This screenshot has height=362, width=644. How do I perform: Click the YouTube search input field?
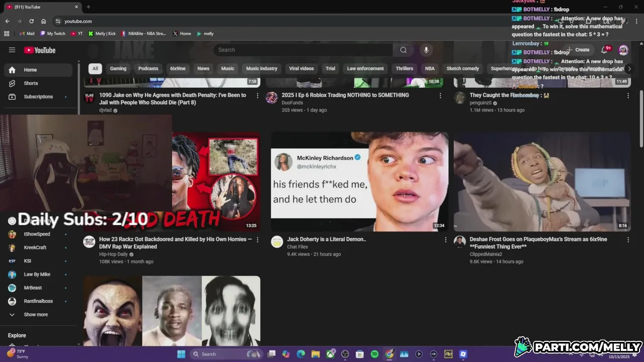pos(303,50)
